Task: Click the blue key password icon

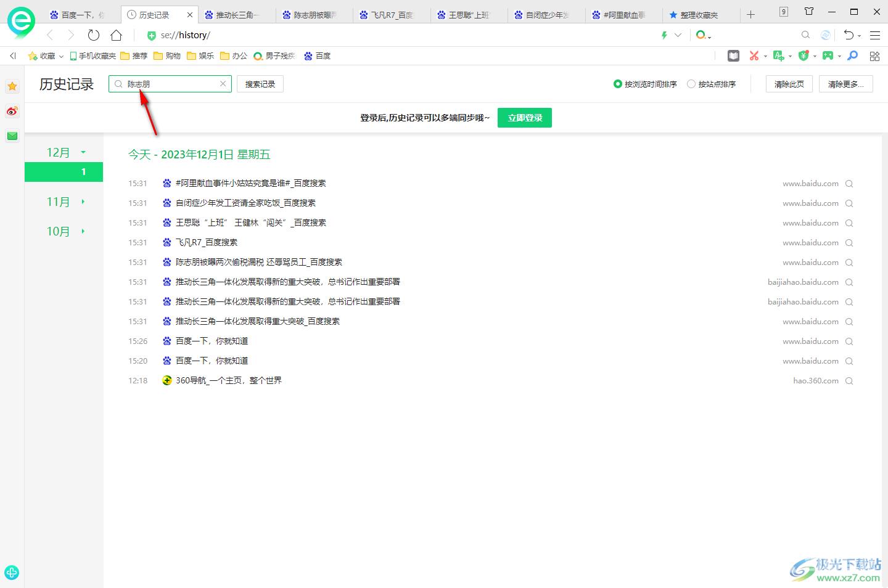Action: (853, 56)
